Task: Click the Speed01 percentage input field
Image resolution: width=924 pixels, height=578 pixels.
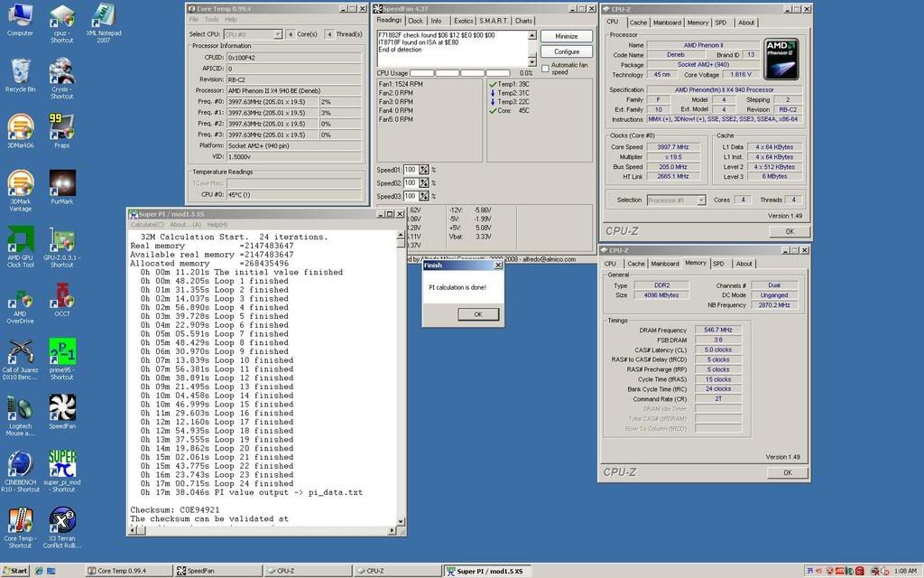Action: [411, 170]
